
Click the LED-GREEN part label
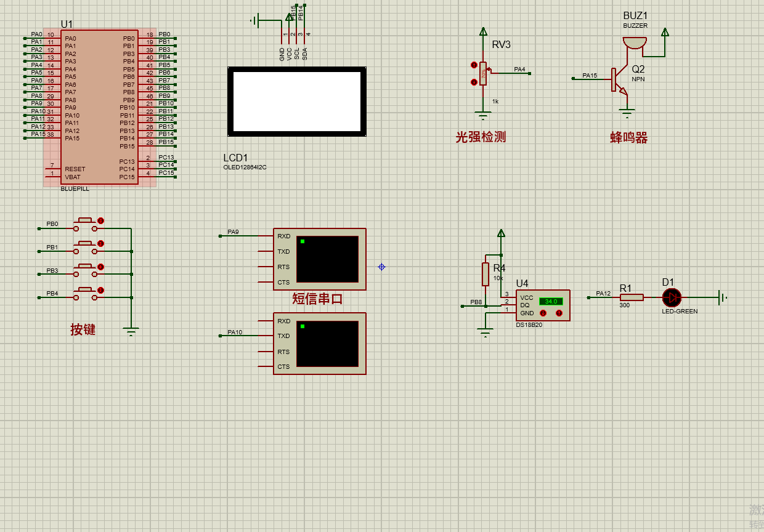pos(680,312)
